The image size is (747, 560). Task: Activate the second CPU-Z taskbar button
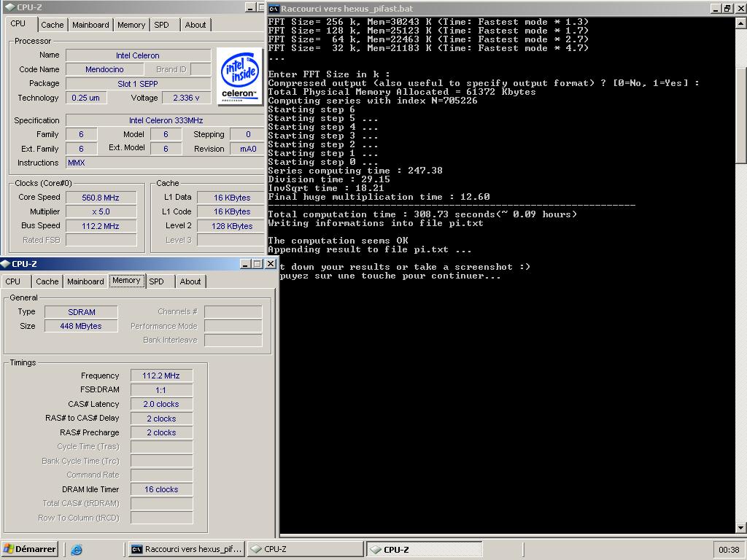click(x=424, y=549)
